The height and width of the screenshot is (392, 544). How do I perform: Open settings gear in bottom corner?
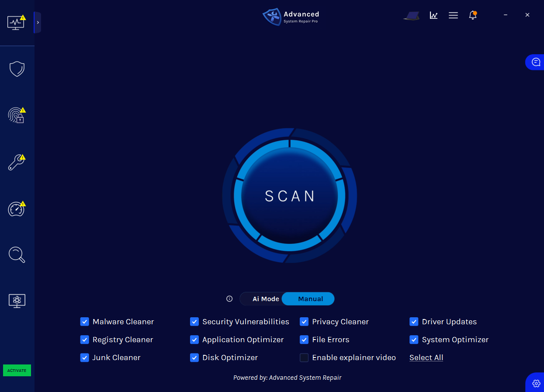click(536, 383)
